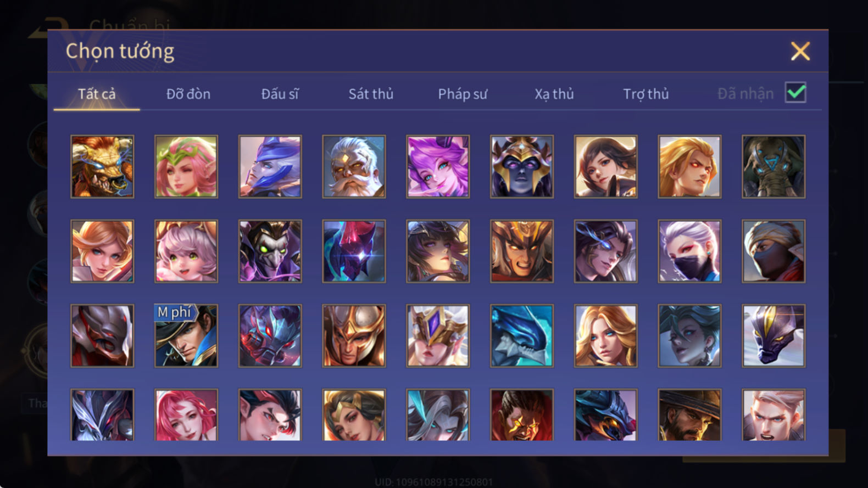Select the green-eyed plague mask hero
Viewport: 868px width, 488px height.
270,251
